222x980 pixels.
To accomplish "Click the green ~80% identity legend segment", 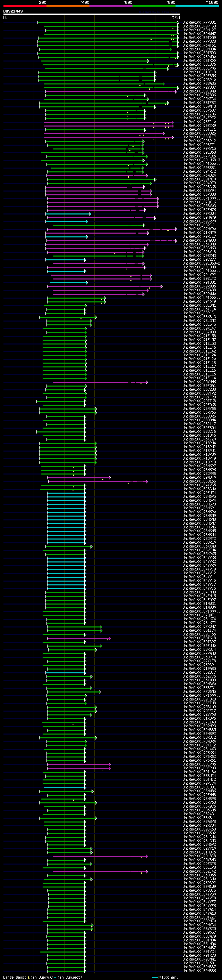I will pos(154,7).
